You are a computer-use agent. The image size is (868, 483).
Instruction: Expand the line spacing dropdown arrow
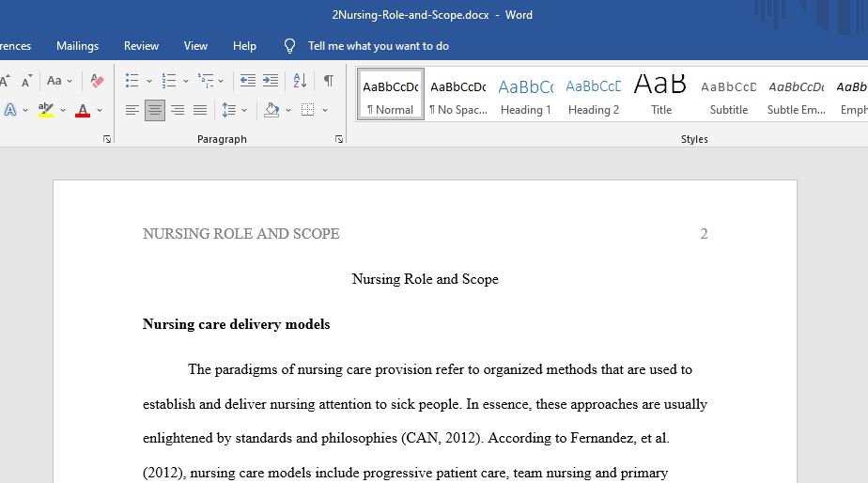pos(244,110)
